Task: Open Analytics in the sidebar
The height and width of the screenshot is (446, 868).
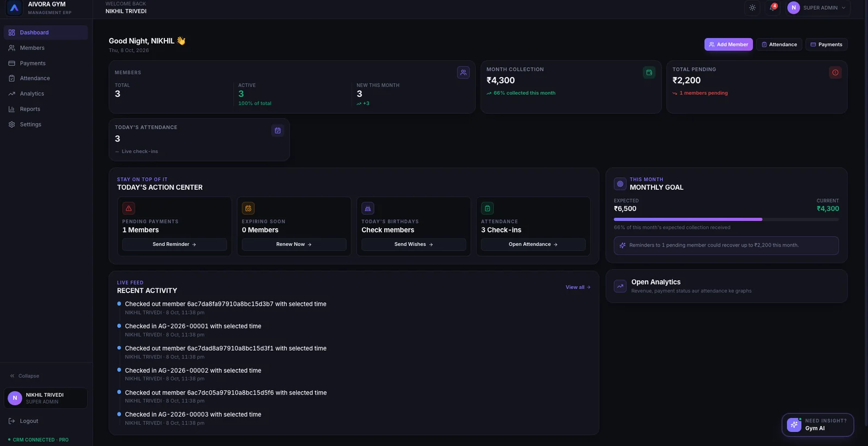Action: 46,94
